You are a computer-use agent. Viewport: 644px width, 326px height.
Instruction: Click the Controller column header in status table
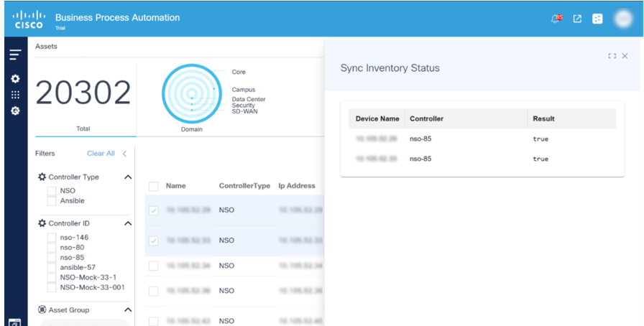click(x=427, y=118)
